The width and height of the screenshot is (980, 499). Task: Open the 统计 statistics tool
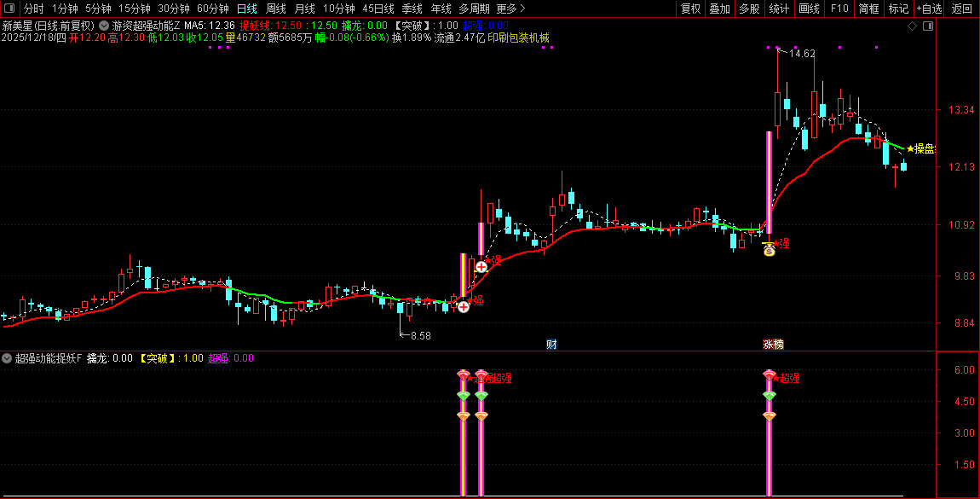779,9
